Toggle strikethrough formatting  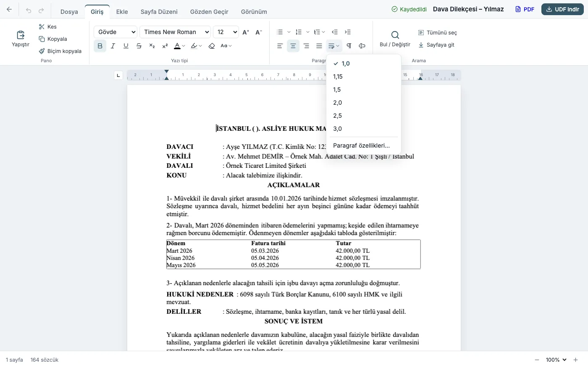[x=139, y=46]
